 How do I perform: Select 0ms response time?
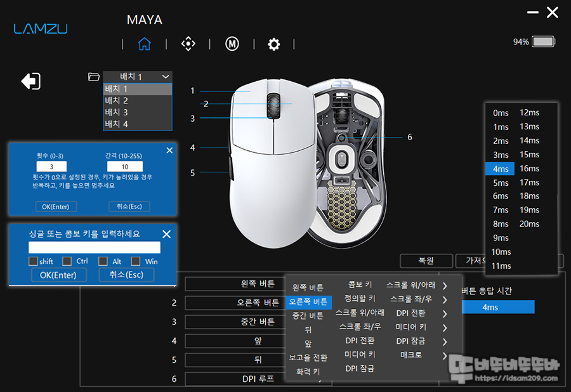[x=501, y=113]
